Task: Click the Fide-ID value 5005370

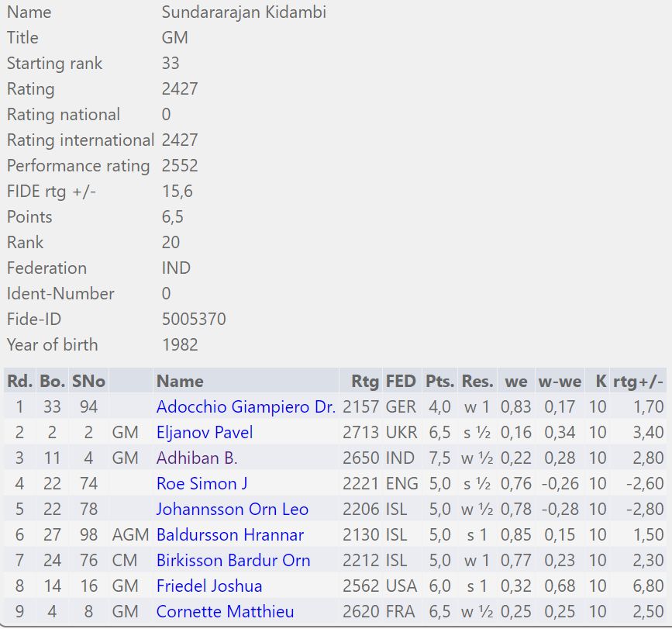Action: (x=194, y=319)
